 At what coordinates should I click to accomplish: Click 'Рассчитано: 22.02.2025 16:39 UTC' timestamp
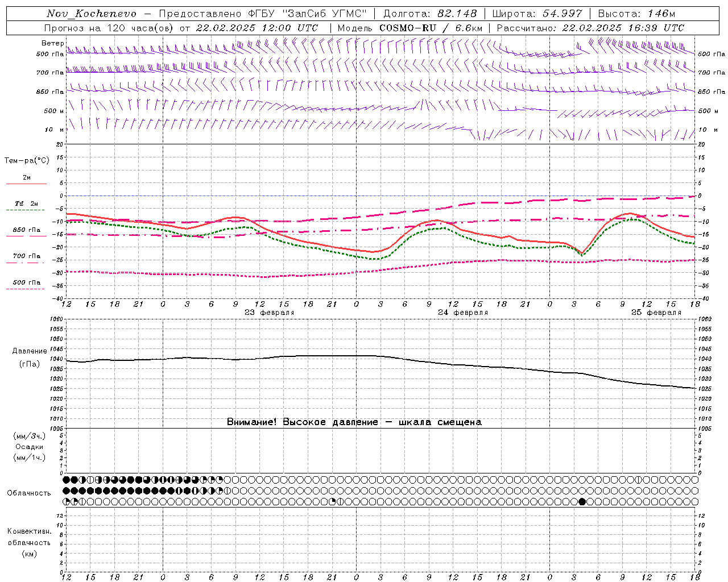(x=590, y=28)
